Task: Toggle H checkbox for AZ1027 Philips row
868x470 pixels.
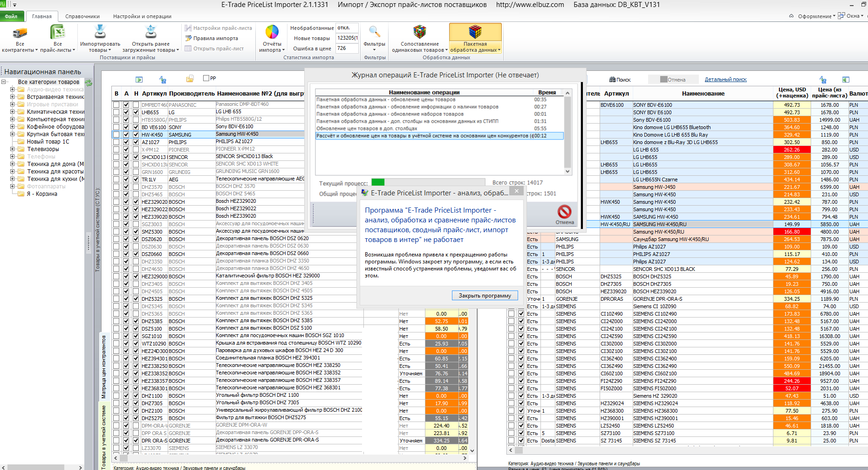Action: [136, 142]
